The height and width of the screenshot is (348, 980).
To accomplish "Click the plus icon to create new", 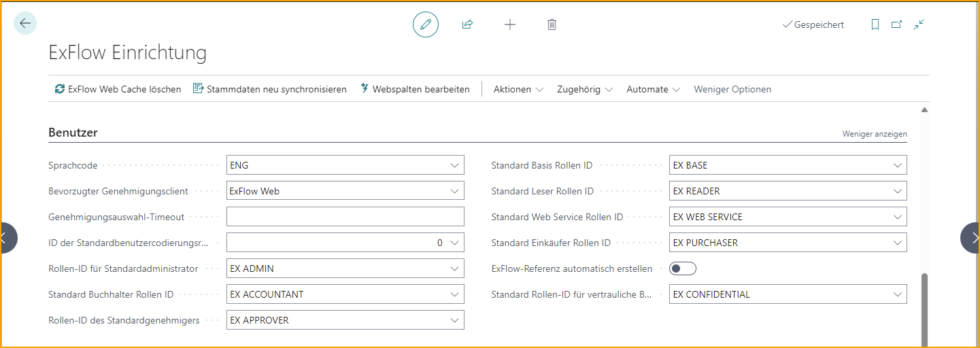I will coord(510,24).
